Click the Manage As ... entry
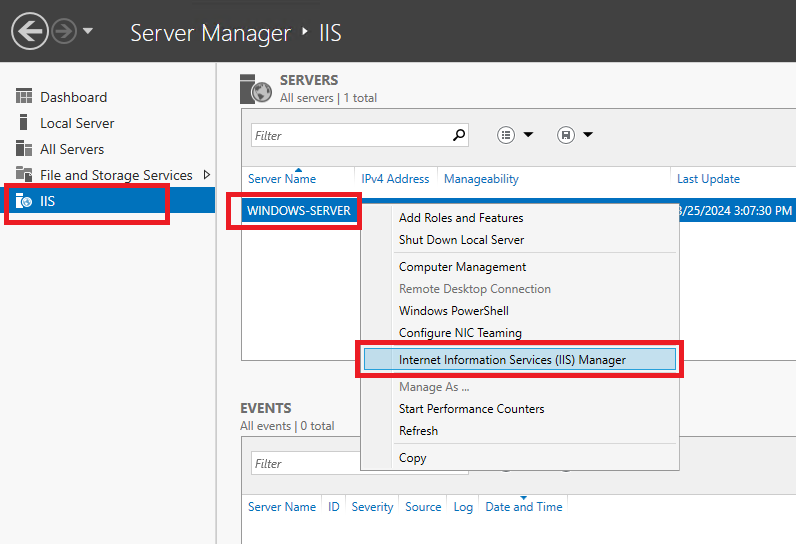The height and width of the screenshot is (544, 796). pyautogui.click(x=434, y=387)
